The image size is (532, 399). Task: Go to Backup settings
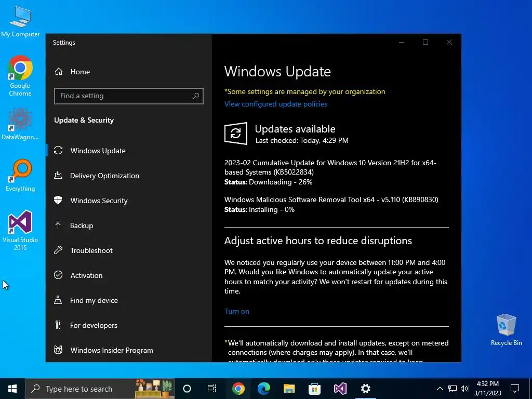(x=128, y=225)
